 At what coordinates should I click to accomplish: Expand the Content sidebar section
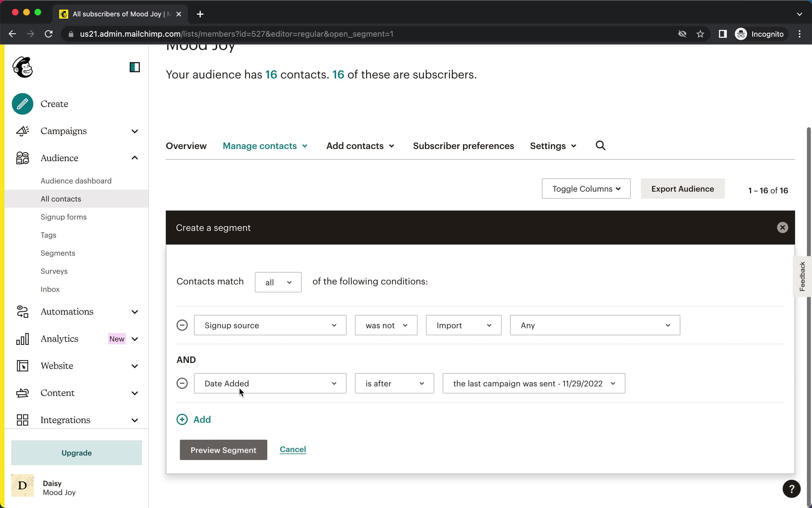pos(134,393)
